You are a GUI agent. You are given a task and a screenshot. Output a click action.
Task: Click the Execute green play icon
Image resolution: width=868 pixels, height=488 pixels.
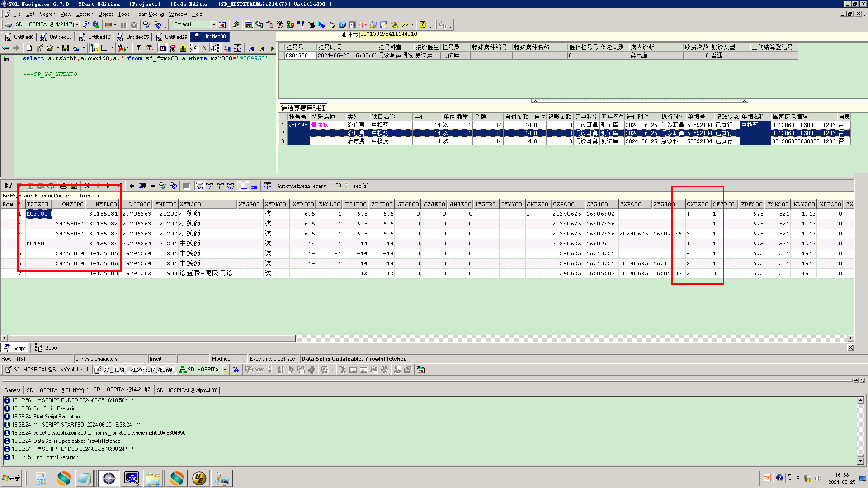point(272,48)
